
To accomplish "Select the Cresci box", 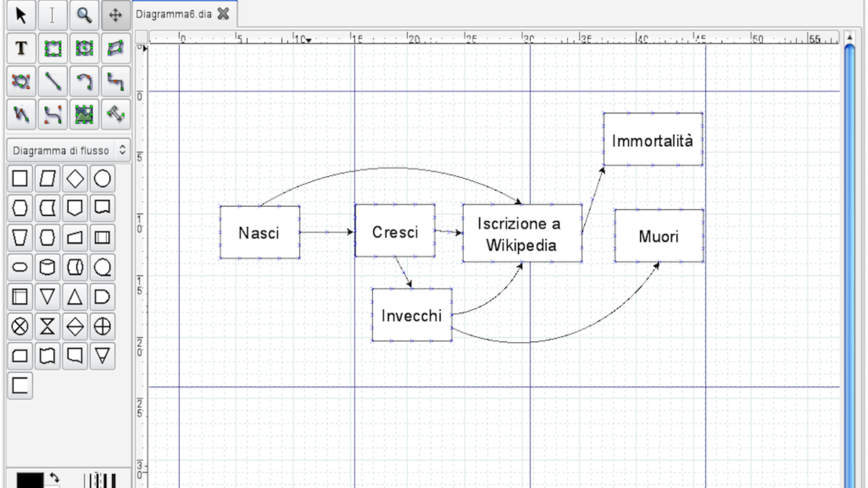I will tap(395, 230).
